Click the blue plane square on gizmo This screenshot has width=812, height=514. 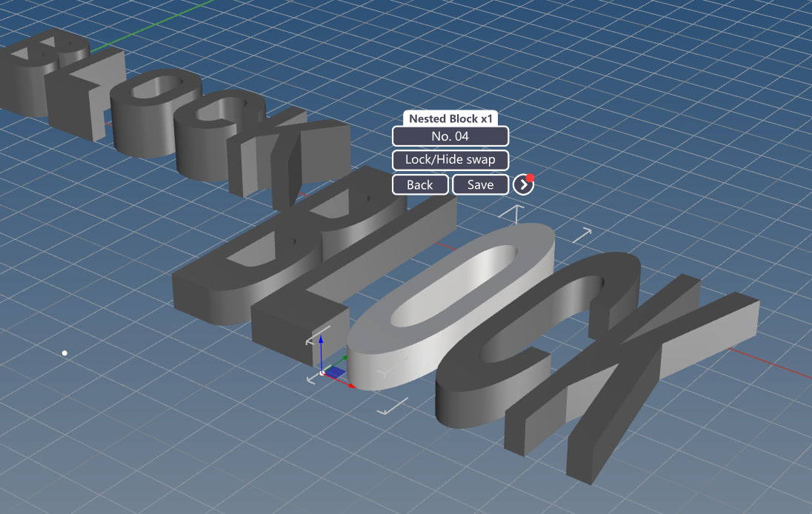(336, 373)
